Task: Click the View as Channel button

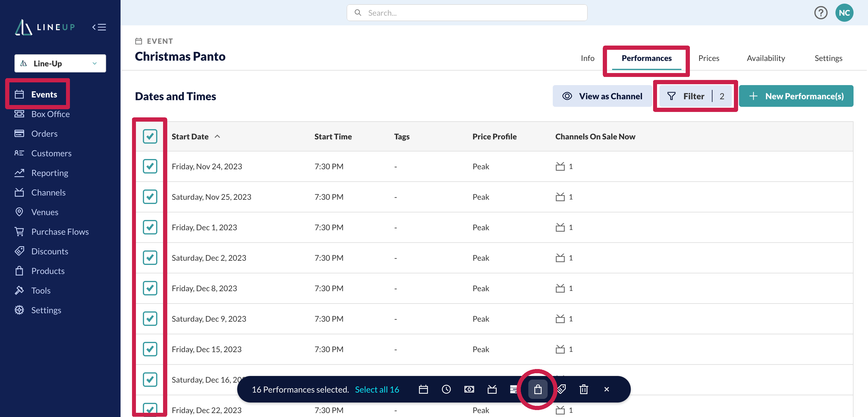Action: coord(602,96)
